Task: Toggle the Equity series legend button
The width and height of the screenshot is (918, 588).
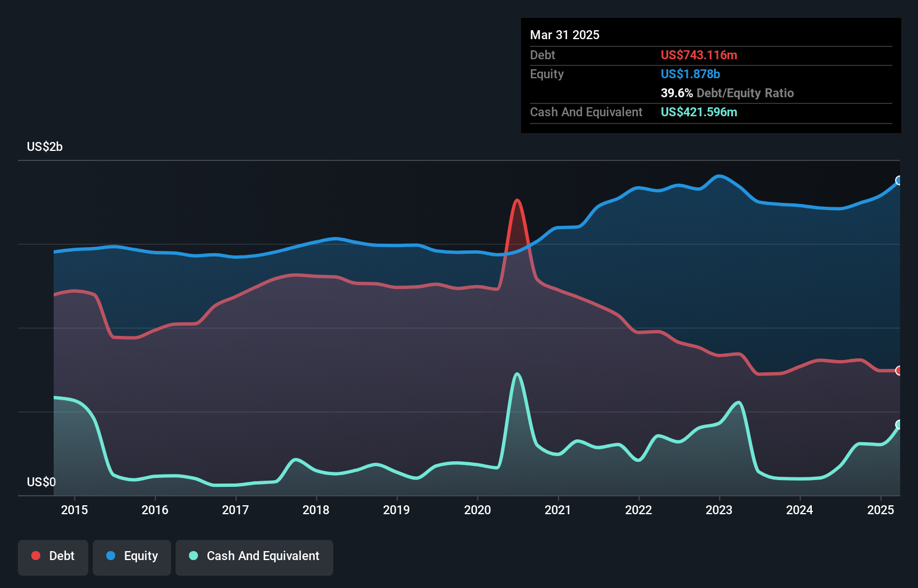Action: point(132,557)
